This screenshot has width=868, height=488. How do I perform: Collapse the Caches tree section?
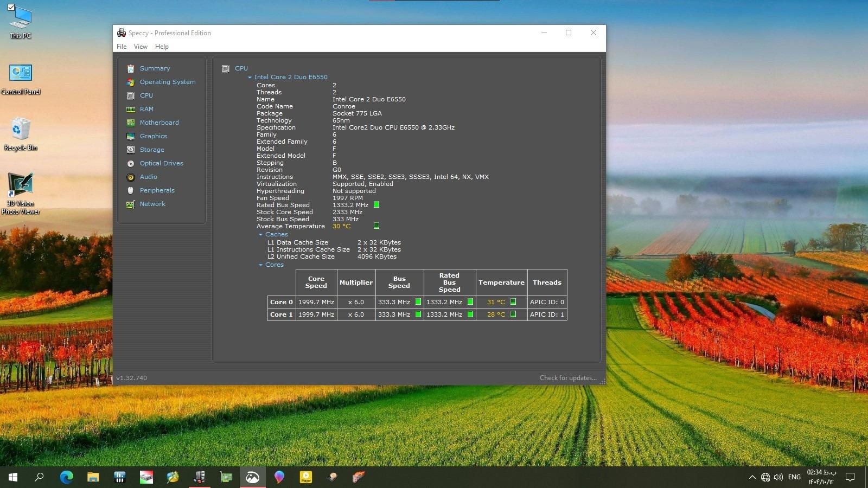(261, 235)
